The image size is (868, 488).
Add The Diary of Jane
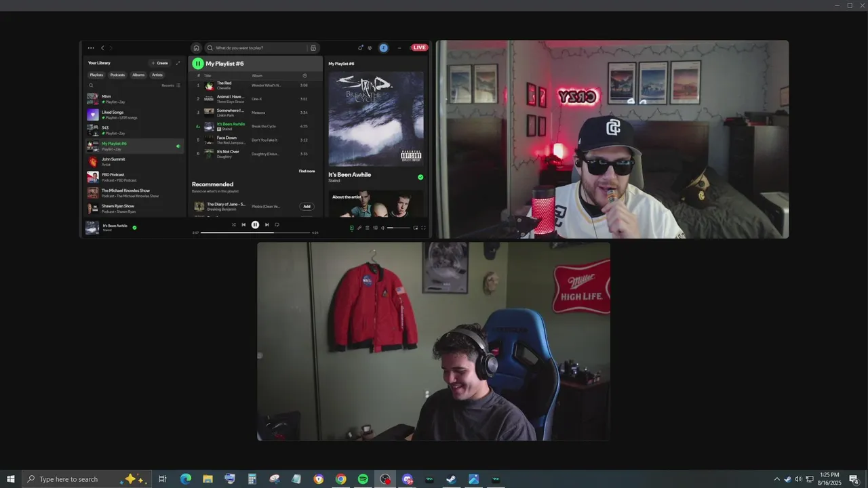(307, 207)
